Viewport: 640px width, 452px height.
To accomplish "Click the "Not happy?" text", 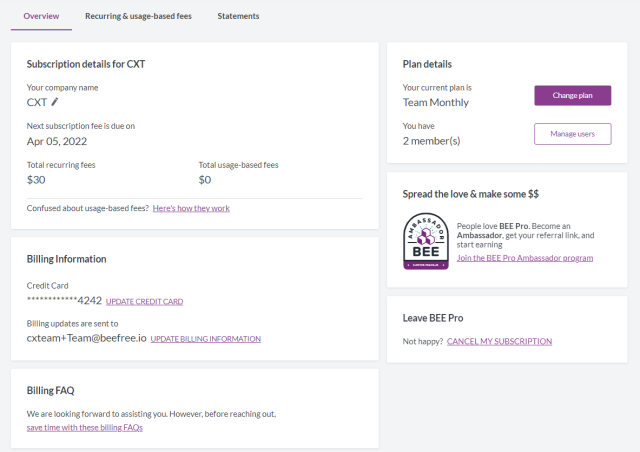I will (x=423, y=341).
